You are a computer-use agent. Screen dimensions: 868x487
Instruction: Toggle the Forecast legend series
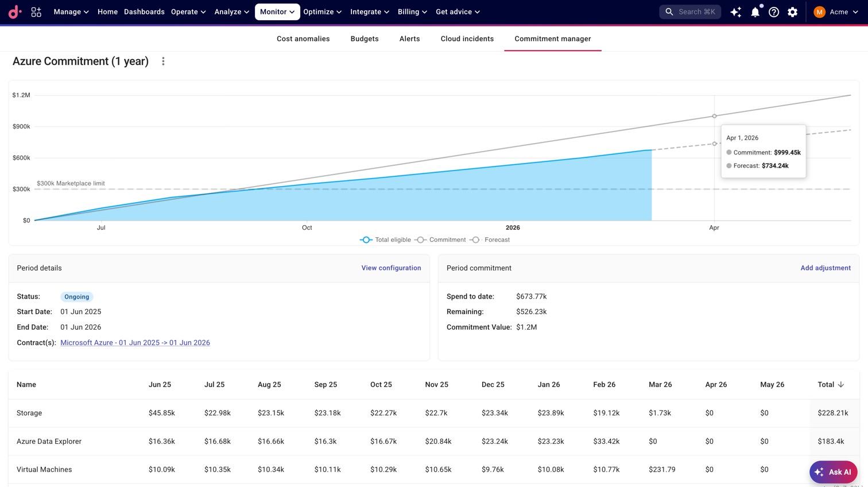[x=490, y=240]
